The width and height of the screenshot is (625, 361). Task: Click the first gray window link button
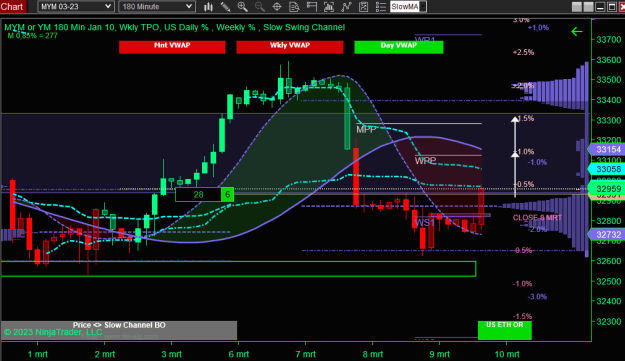pos(576,7)
